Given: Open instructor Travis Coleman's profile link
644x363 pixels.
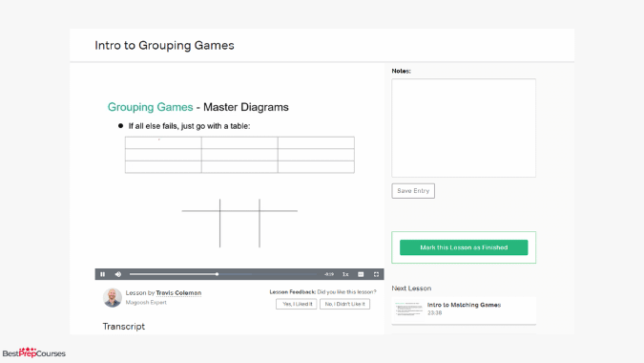Looking at the screenshot, I should (x=178, y=292).
